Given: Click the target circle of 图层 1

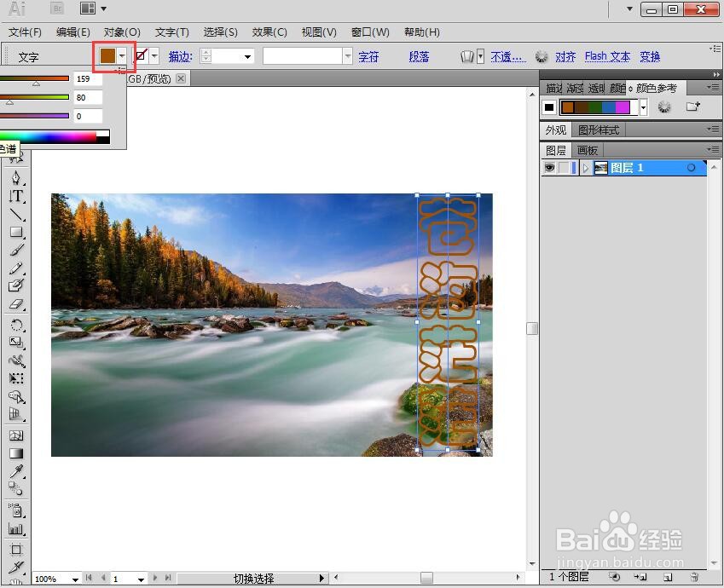Looking at the screenshot, I should tap(691, 168).
